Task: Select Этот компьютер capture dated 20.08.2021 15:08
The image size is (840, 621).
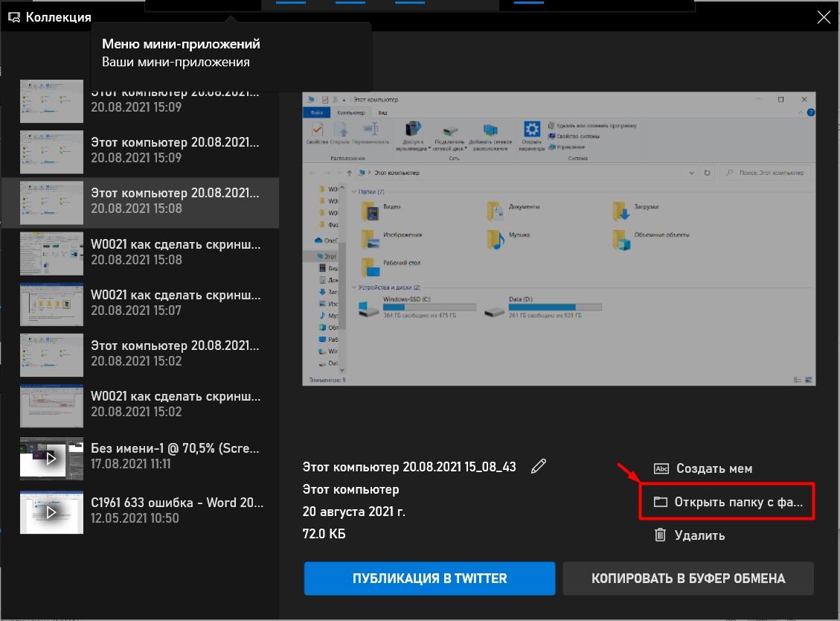Action: (141, 203)
